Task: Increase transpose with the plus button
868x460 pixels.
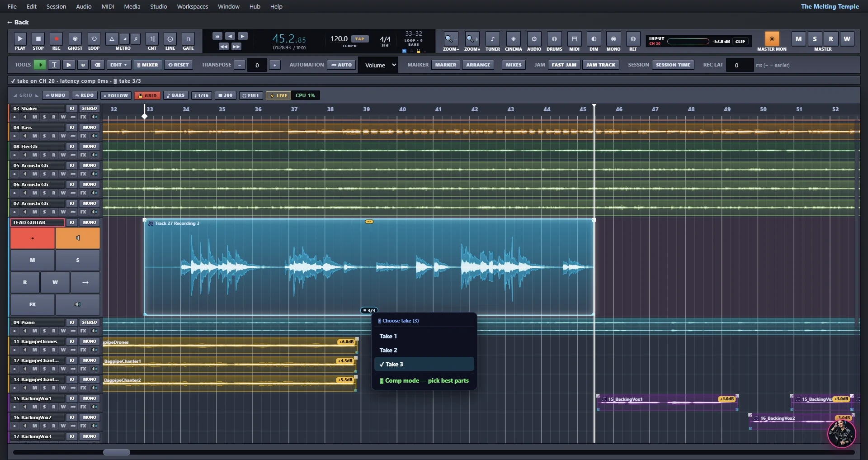Action: click(x=274, y=65)
